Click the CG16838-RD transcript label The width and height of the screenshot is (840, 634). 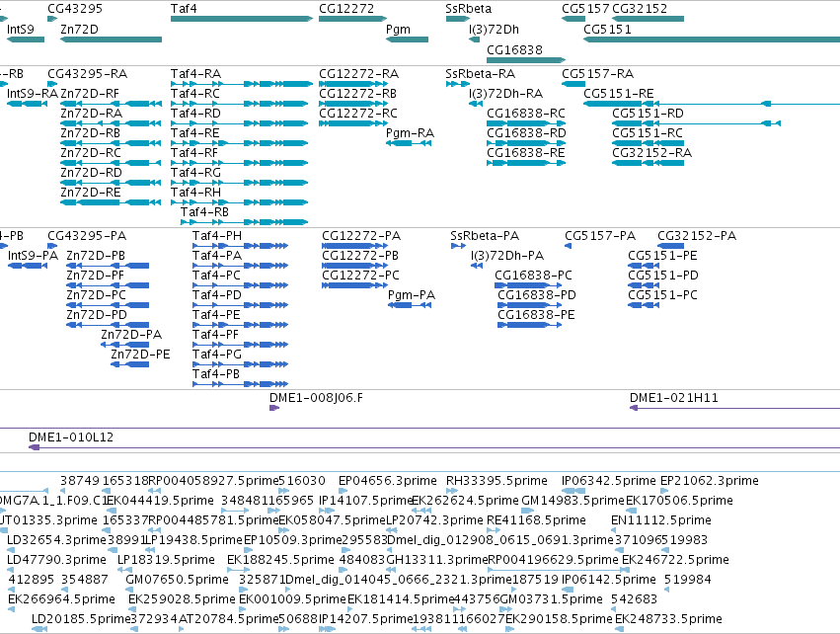[526, 133]
